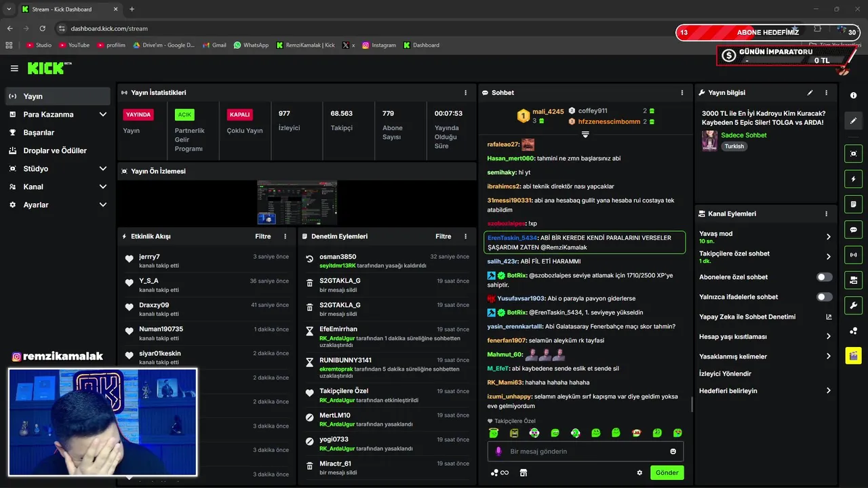Click the lightning bolt icon in right sidebar
This screenshot has height=488, width=868.
pos(853,179)
